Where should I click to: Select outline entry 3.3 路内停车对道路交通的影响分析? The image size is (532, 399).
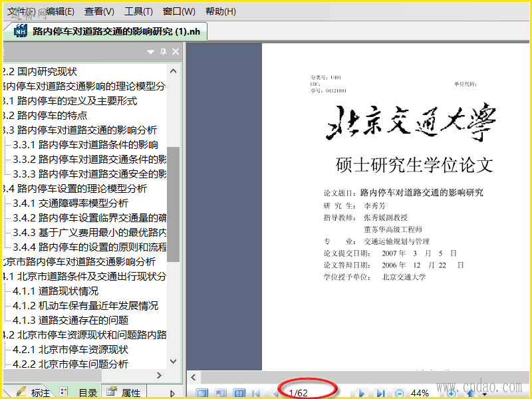click(80, 130)
